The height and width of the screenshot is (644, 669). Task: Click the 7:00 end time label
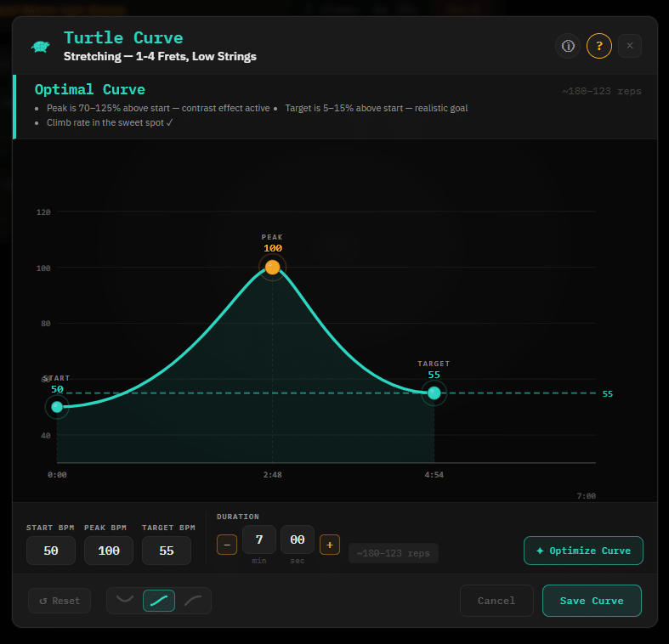pyautogui.click(x=587, y=496)
